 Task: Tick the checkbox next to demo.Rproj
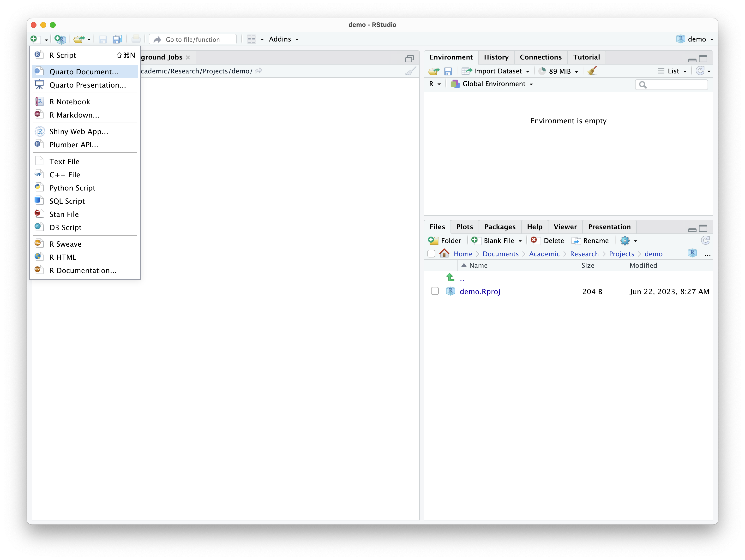click(435, 291)
